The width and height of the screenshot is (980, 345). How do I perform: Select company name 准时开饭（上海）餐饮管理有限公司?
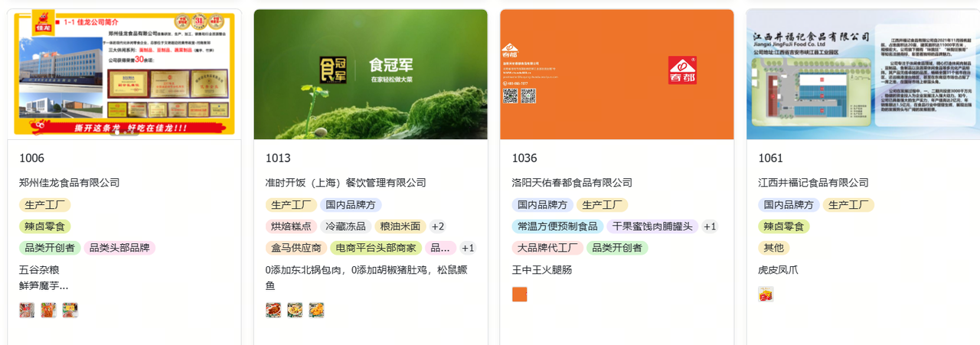[346, 183]
